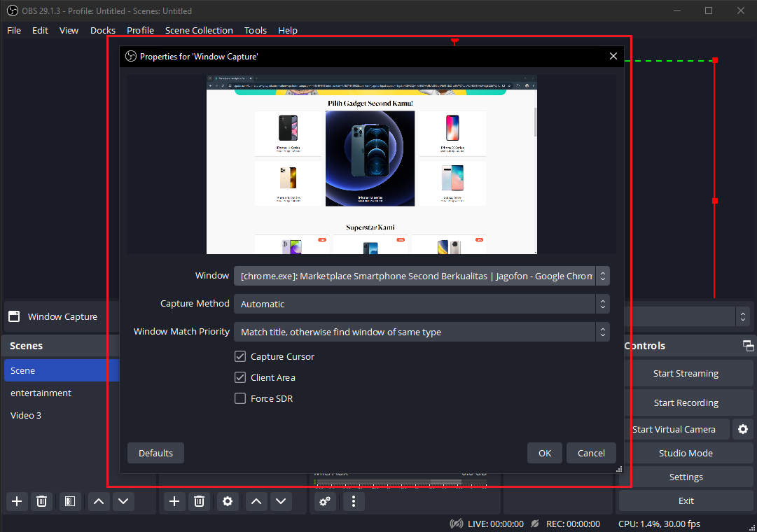
Task: Open the Edit menu
Action: pyautogui.click(x=40, y=30)
